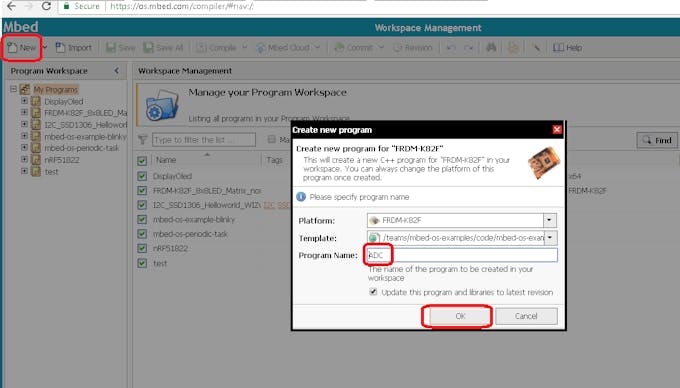The image size is (680, 388).
Task: Expand the mbed-os-periodic-task tree node
Action: tap(24, 147)
